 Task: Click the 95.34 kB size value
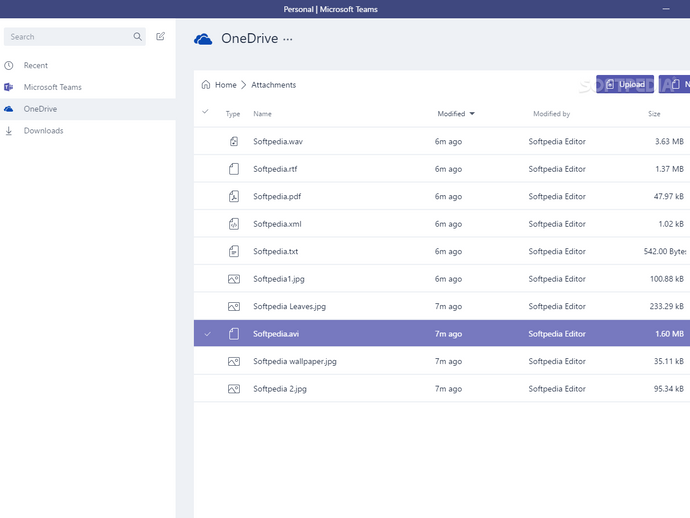(668, 389)
